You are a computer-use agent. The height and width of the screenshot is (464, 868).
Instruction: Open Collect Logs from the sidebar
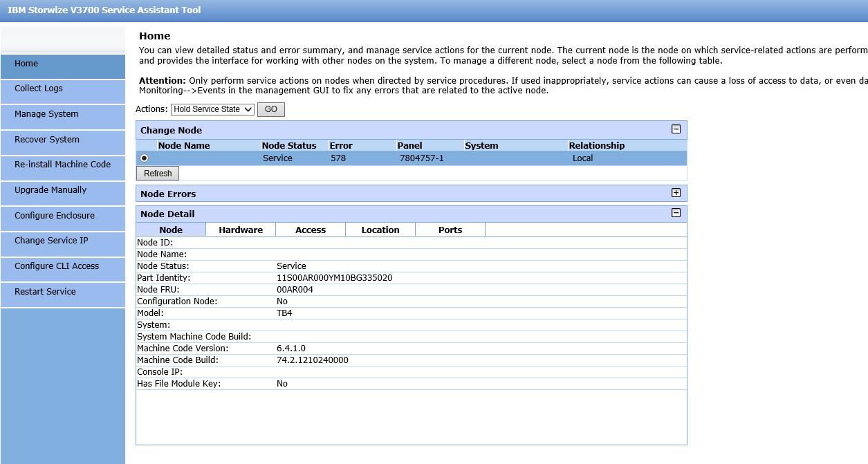tap(62, 89)
